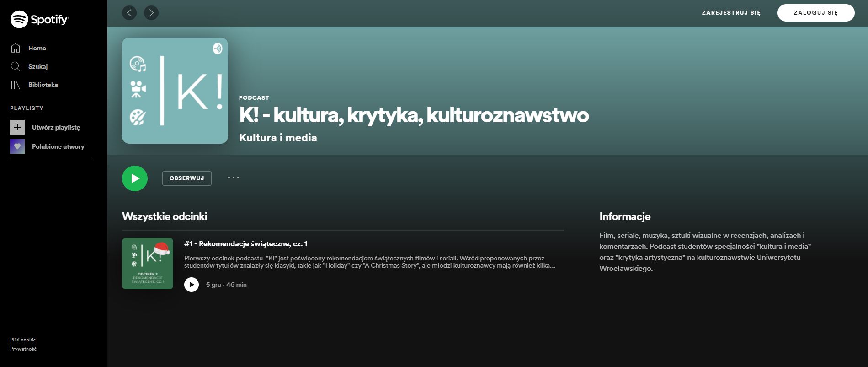Open Biblioteka library icon

coord(16,85)
